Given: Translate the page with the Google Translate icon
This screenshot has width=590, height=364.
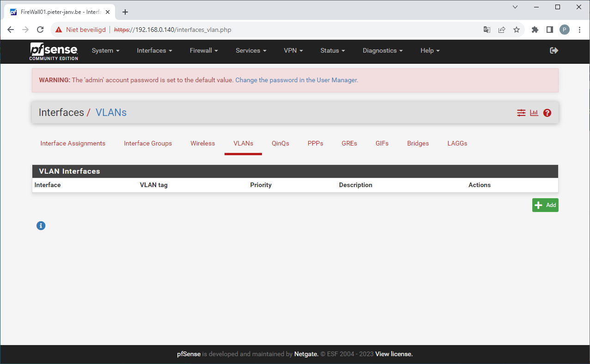Looking at the screenshot, I should (487, 29).
